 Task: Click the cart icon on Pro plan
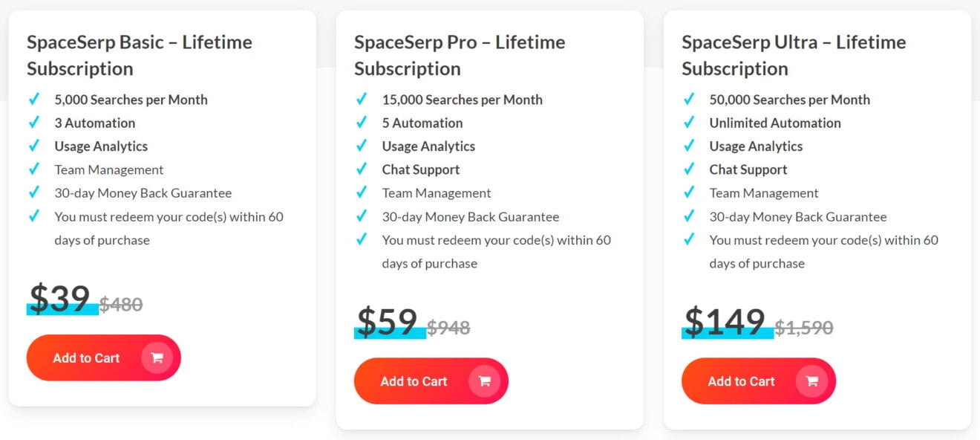tap(485, 381)
